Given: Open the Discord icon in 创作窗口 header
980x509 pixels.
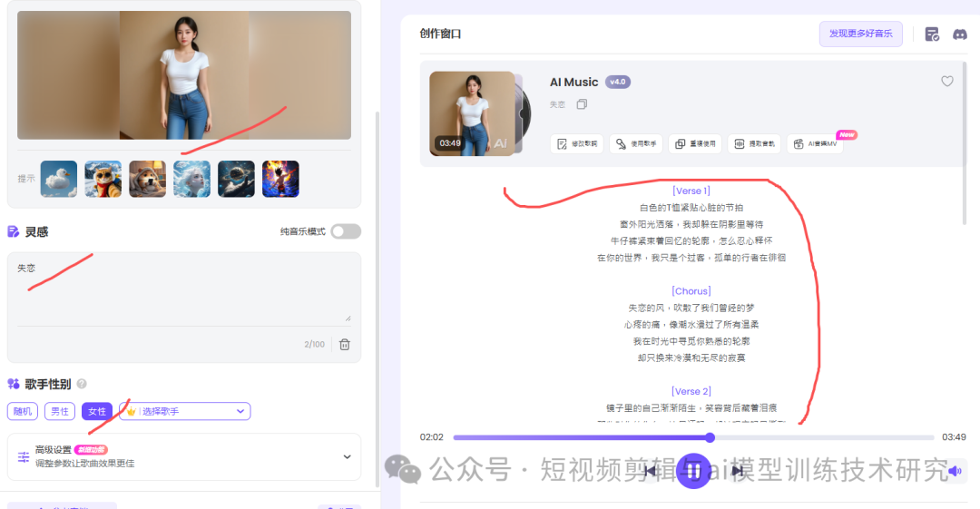Looking at the screenshot, I should [x=959, y=34].
